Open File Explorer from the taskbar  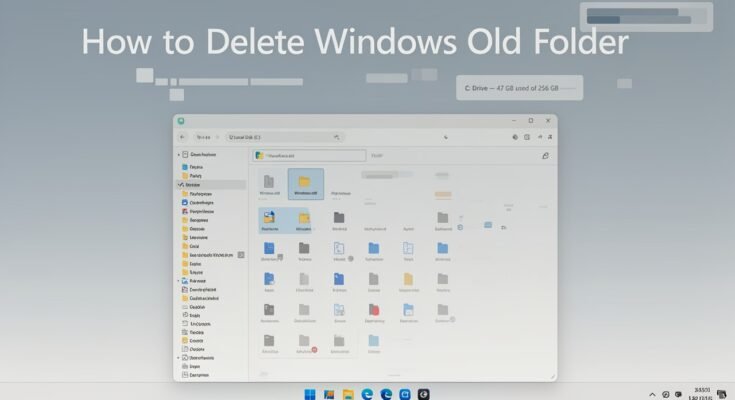click(x=348, y=394)
